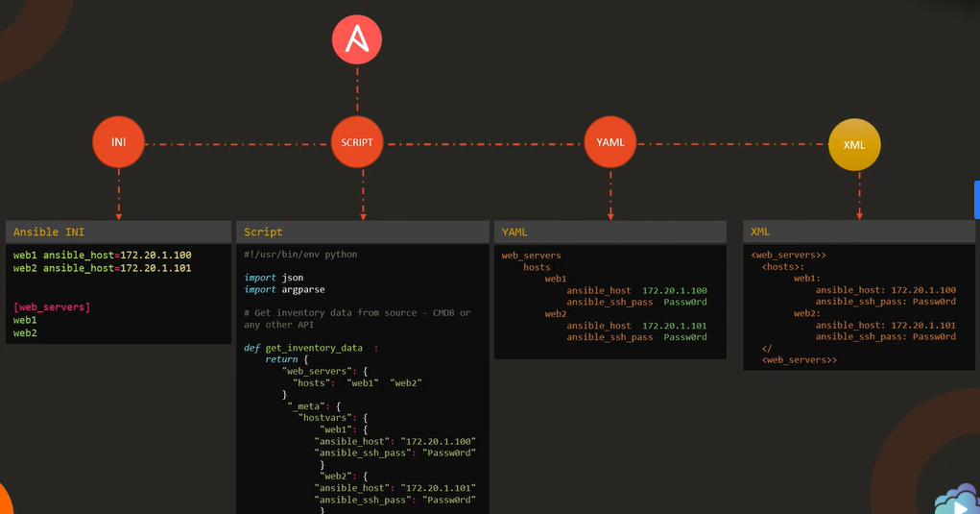
Task: Click the YAML panel header
Action: coord(610,232)
